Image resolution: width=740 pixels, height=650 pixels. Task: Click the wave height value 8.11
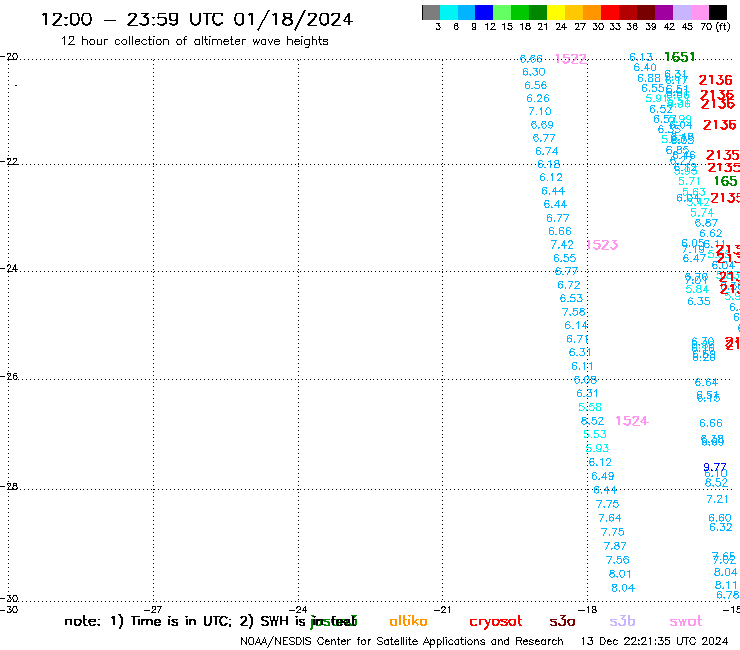tap(726, 585)
